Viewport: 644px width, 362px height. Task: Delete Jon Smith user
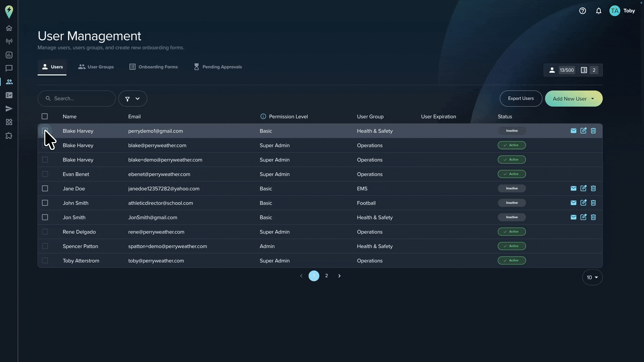(593, 217)
